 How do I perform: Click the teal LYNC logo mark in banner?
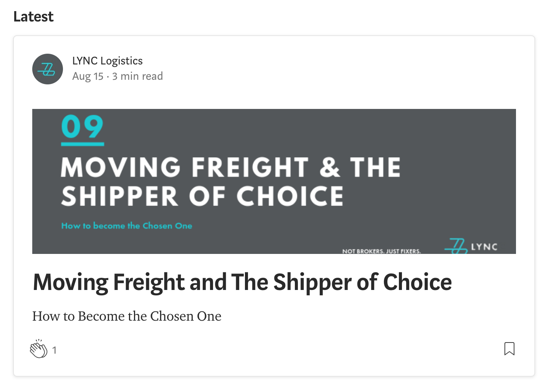tap(456, 246)
